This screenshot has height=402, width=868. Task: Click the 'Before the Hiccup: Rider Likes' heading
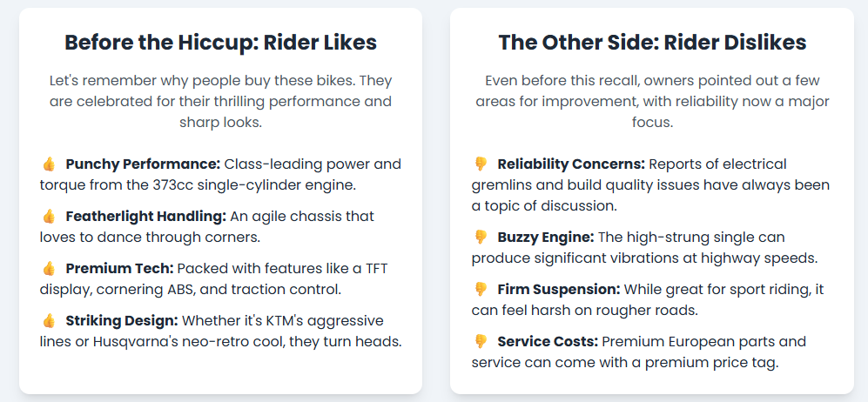tap(220, 43)
